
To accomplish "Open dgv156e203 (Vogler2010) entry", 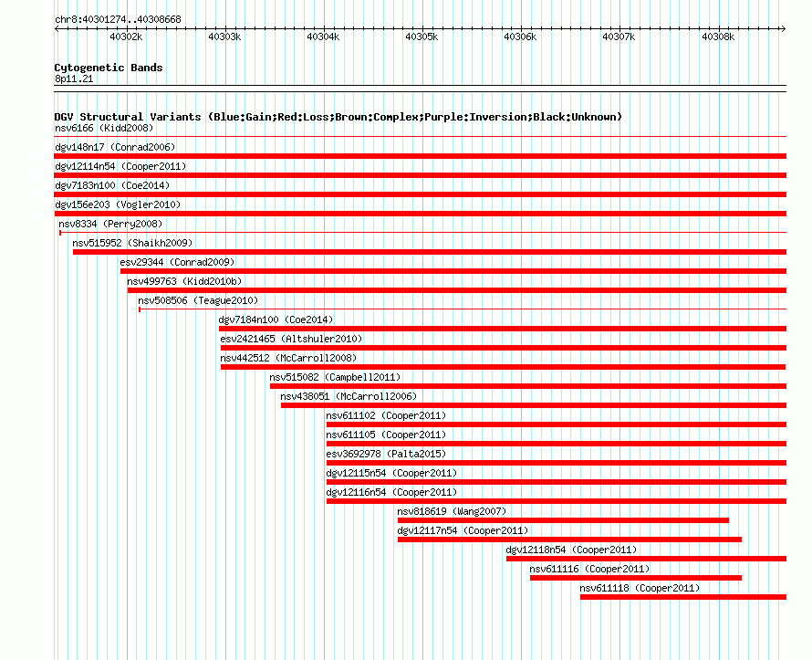I will tap(118, 204).
